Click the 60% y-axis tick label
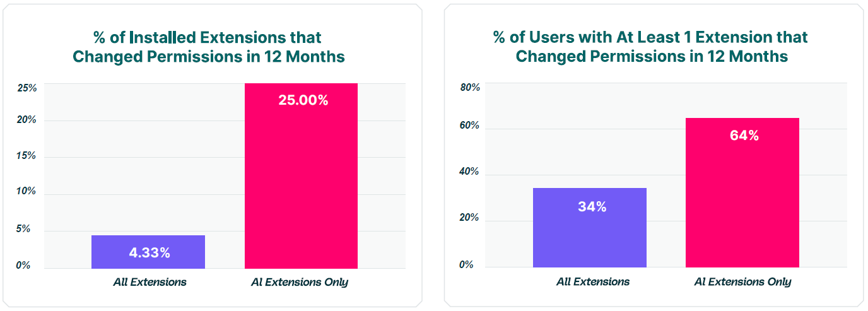 click(x=470, y=126)
